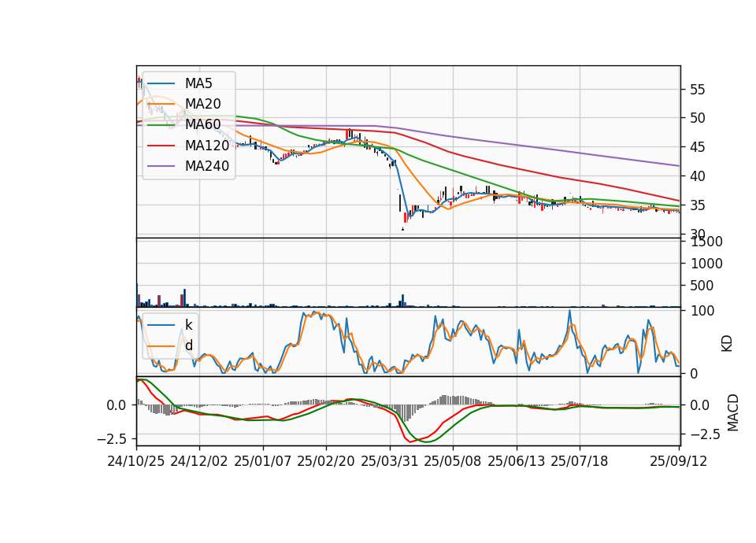This screenshot has height=543, width=756.
Task: Click the −2.5 tick on right MACD axis
Action: tap(706, 434)
